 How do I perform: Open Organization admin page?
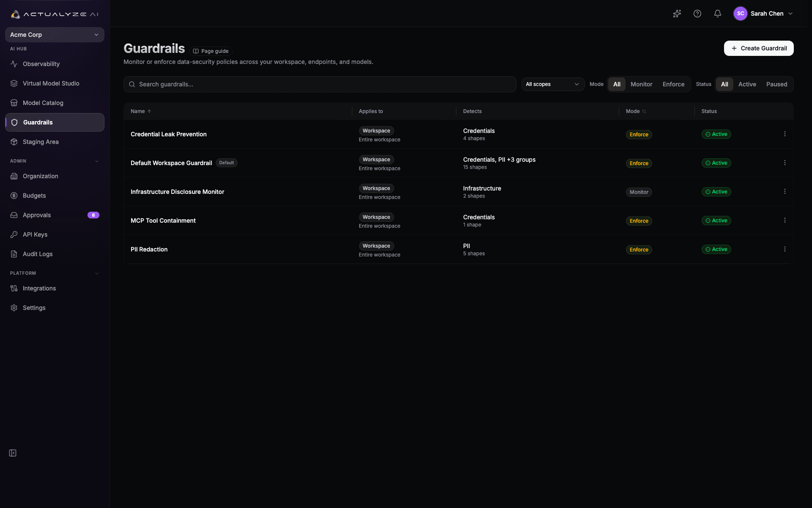[x=55, y=176]
